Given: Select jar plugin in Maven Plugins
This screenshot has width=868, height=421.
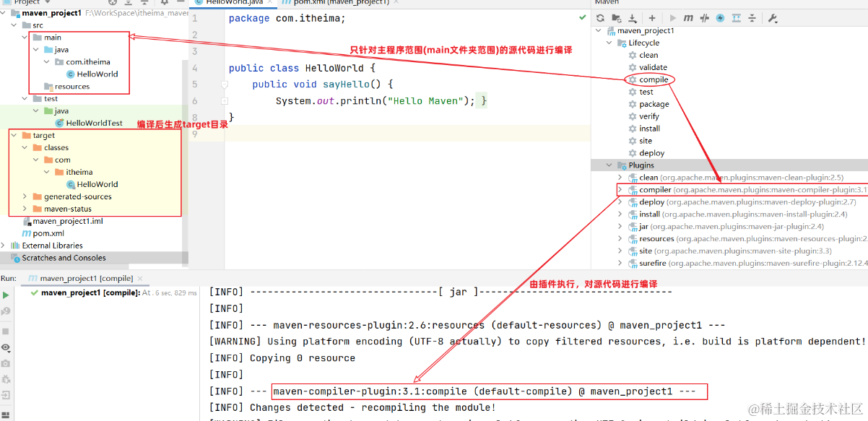Looking at the screenshot, I should (726, 227).
